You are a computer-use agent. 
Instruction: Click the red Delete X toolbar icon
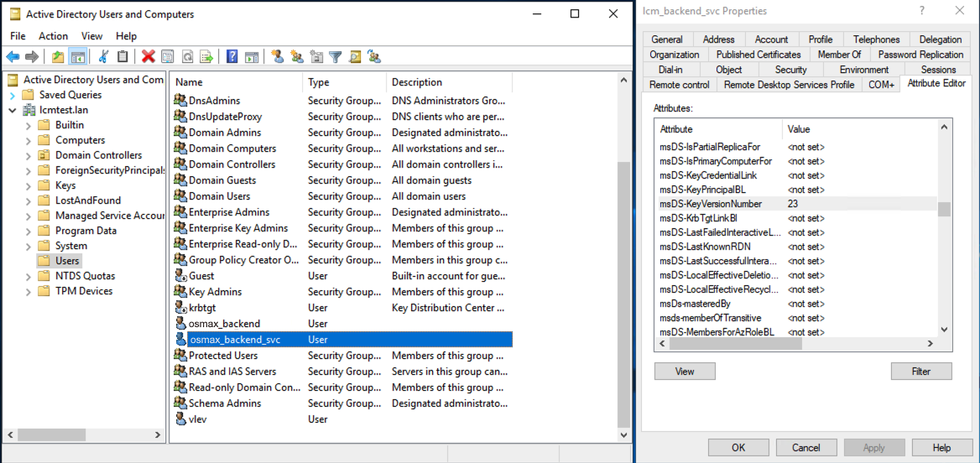coord(149,57)
